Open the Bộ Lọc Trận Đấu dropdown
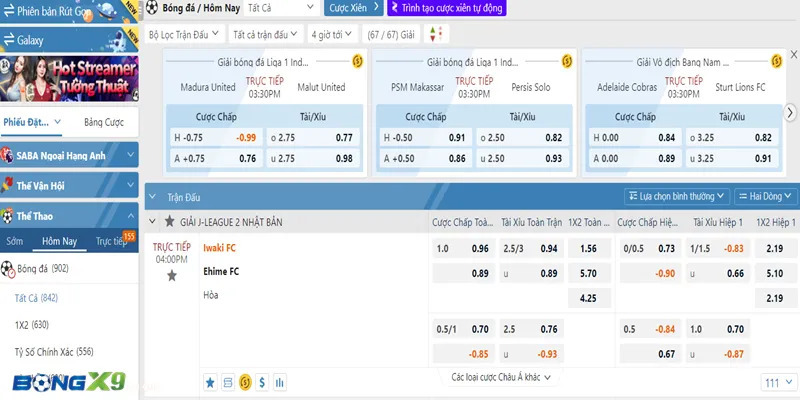Screen dimensions: 800x400 point(184,33)
